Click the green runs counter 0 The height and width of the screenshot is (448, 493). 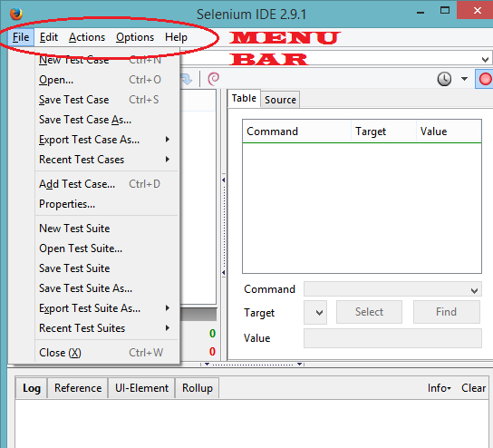point(213,334)
